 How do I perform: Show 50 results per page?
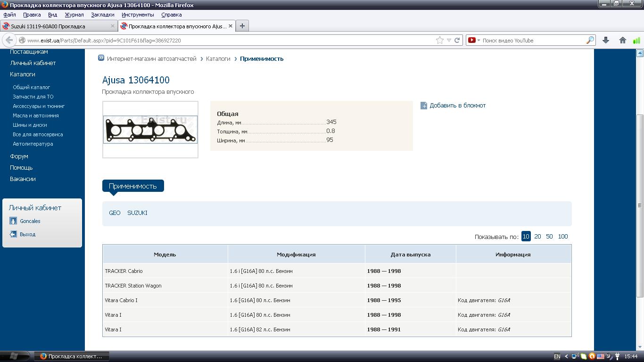[549, 237]
